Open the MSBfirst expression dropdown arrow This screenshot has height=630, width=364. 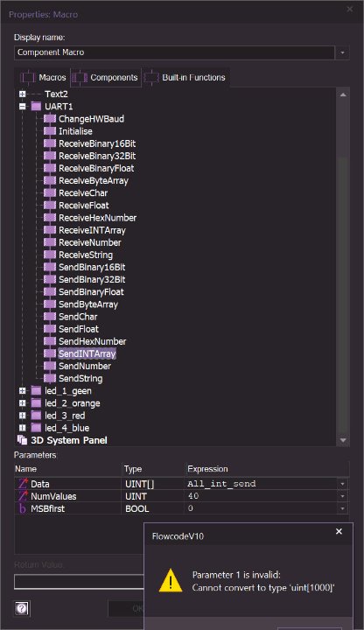coord(342,508)
